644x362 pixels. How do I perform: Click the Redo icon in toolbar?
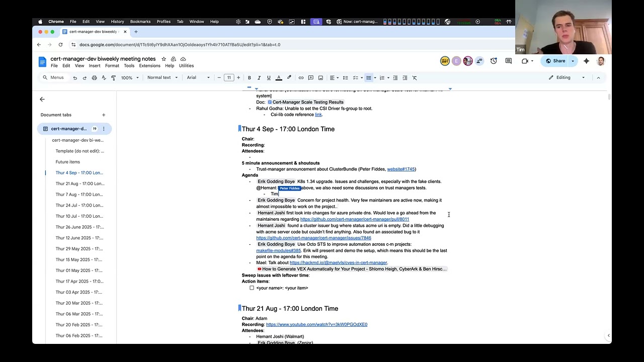85,77
